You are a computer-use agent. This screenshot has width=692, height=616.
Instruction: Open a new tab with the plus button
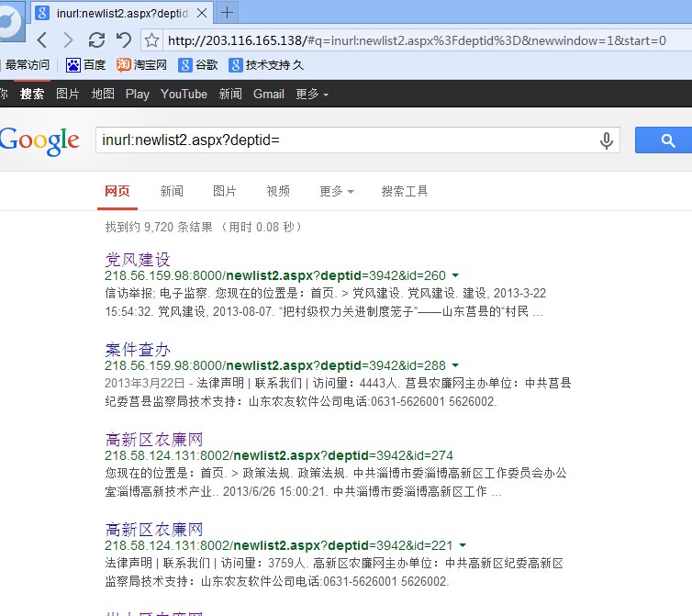[x=227, y=13]
